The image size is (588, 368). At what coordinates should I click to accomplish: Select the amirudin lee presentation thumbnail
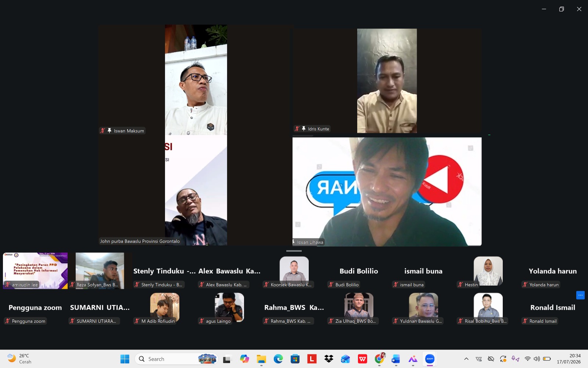coord(35,270)
